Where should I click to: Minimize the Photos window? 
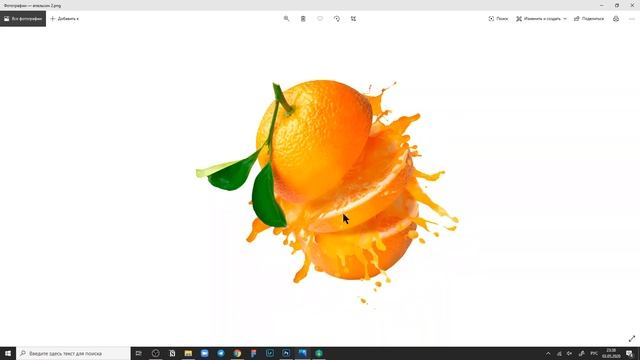point(602,5)
